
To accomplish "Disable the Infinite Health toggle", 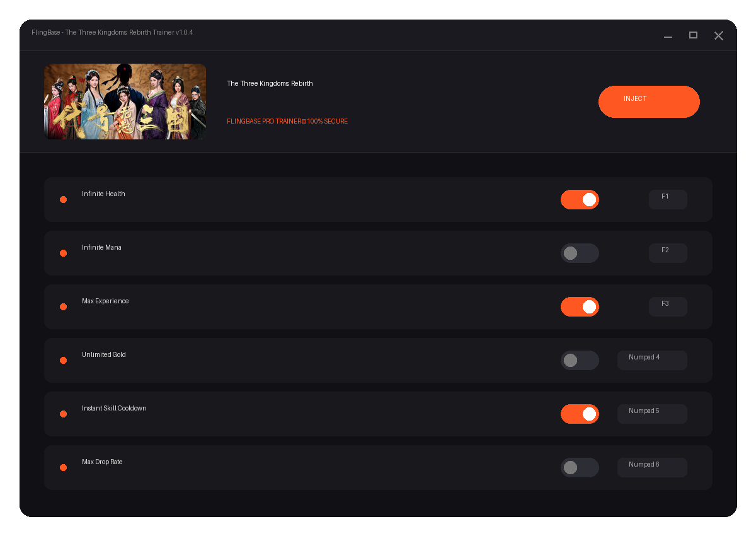I will [580, 199].
